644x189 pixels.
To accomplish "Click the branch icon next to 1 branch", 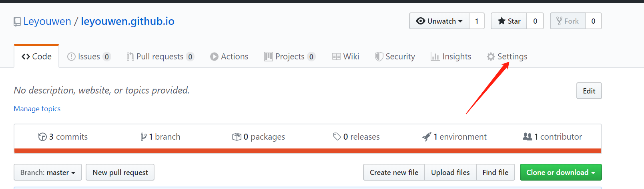I will click(143, 137).
